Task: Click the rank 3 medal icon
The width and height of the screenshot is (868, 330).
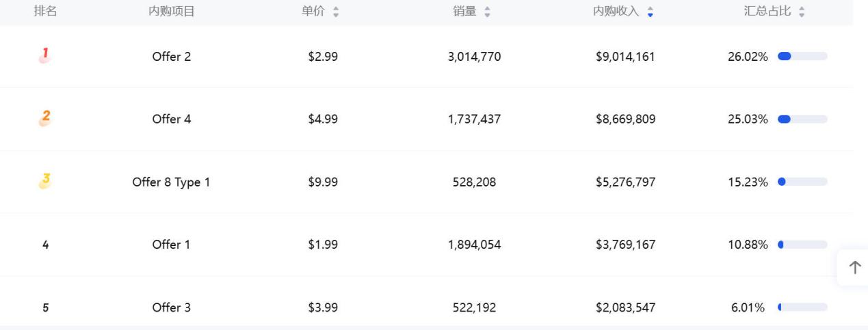Action: [x=45, y=182]
